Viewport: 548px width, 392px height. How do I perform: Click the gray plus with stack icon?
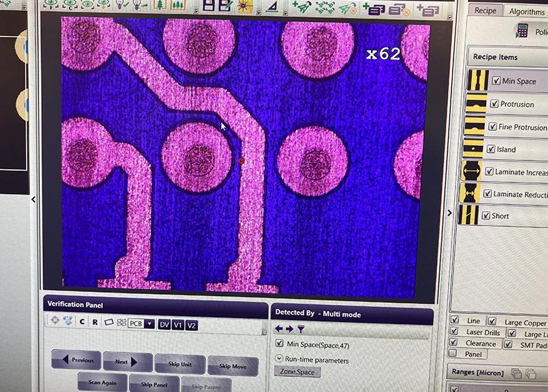[427, 10]
